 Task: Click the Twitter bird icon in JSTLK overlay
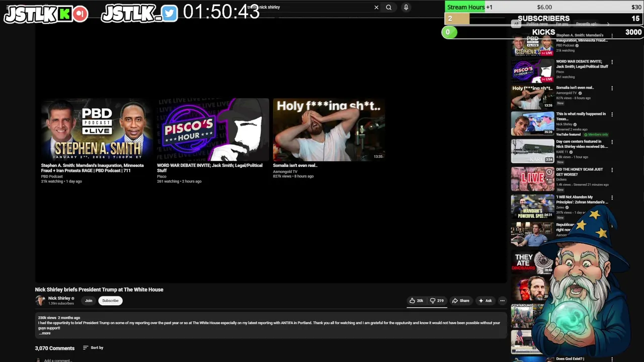tap(170, 14)
